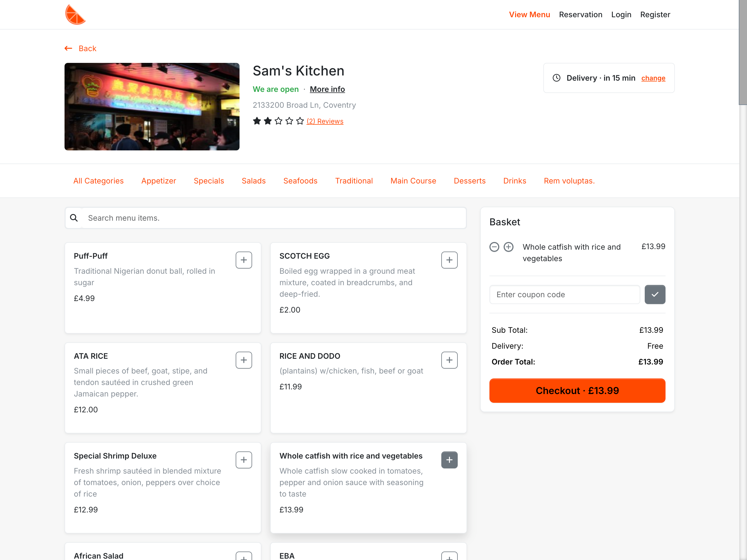
Task: Switch to the Desserts category
Action: [469, 181]
